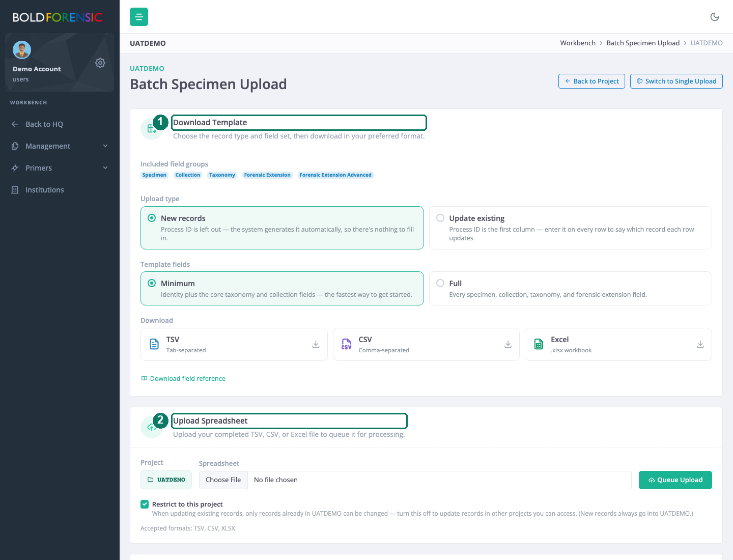Click the Switch to Single Upload icon
This screenshot has width=733, height=560.
click(639, 81)
